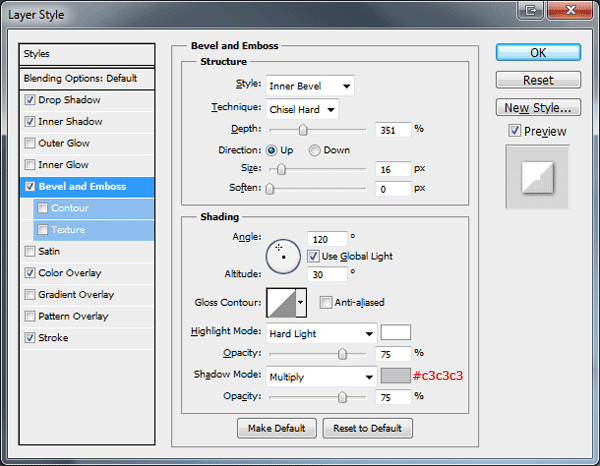Click the Angle field showing 120
The image size is (600, 466).
coord(328,239)
